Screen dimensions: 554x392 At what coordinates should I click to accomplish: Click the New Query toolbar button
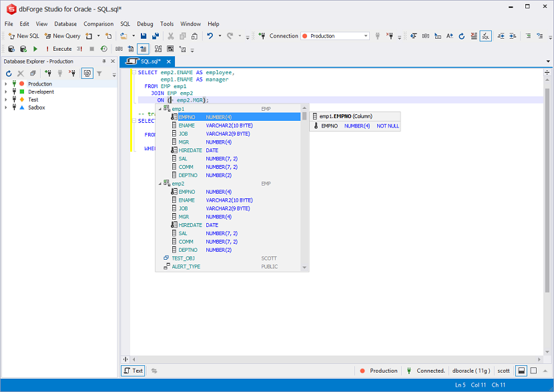click(x=62, y=36)
